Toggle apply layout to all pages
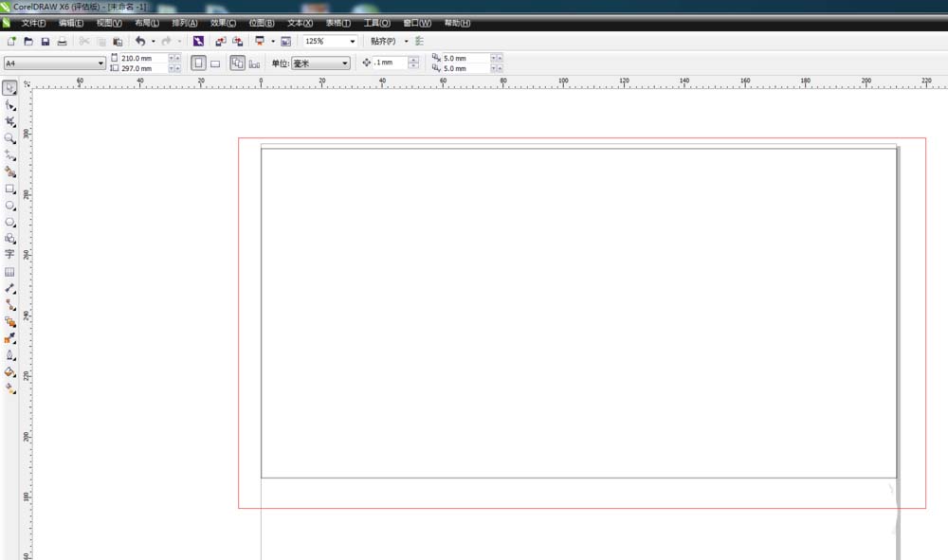Viewport: 948px width, 560px height. point(238,63)
